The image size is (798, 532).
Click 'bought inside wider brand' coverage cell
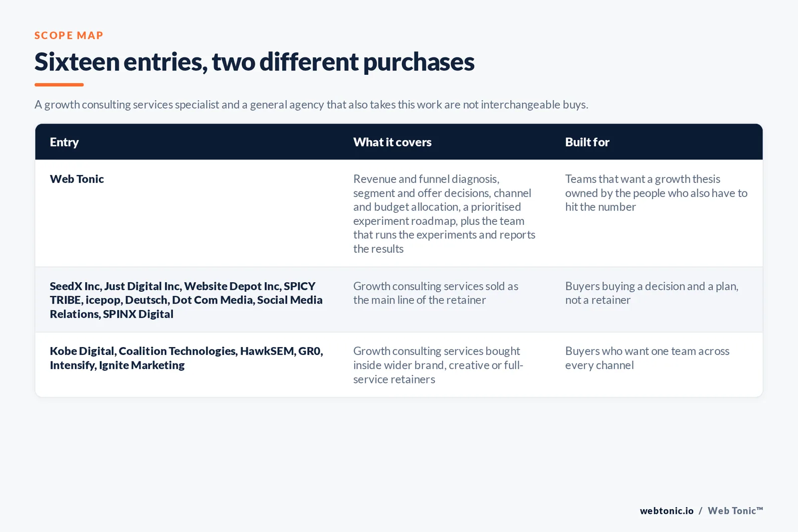pos(438,365)
